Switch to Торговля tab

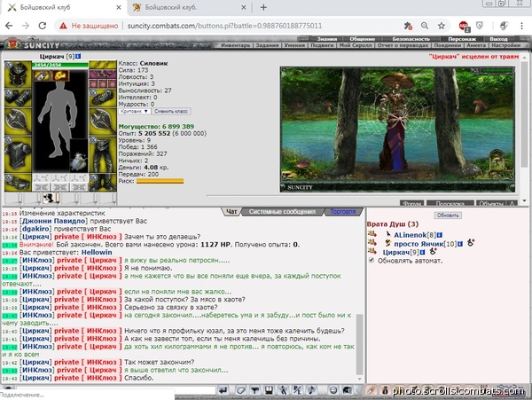tap(343, 212)
